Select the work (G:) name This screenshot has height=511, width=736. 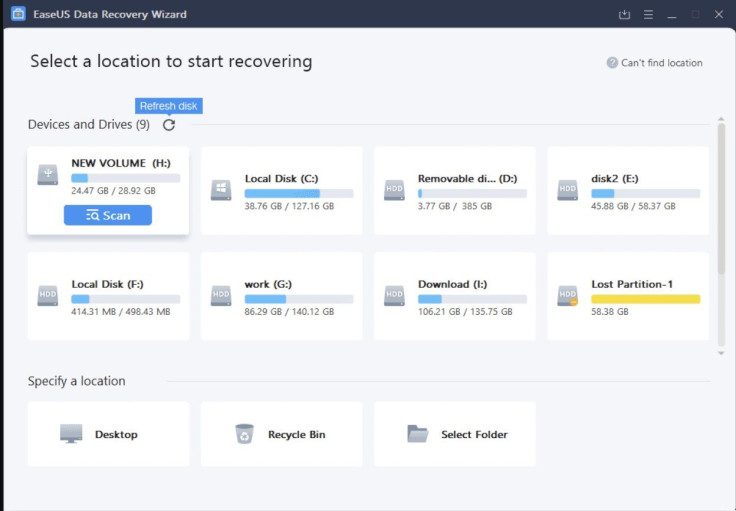[268, 284]
